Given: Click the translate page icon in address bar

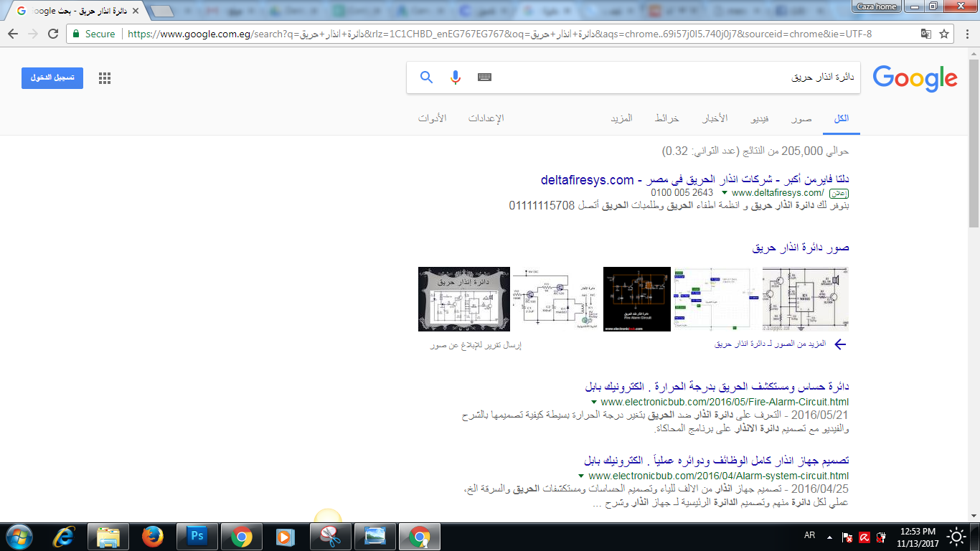Looking at the screenshot, I should [926, 34].
